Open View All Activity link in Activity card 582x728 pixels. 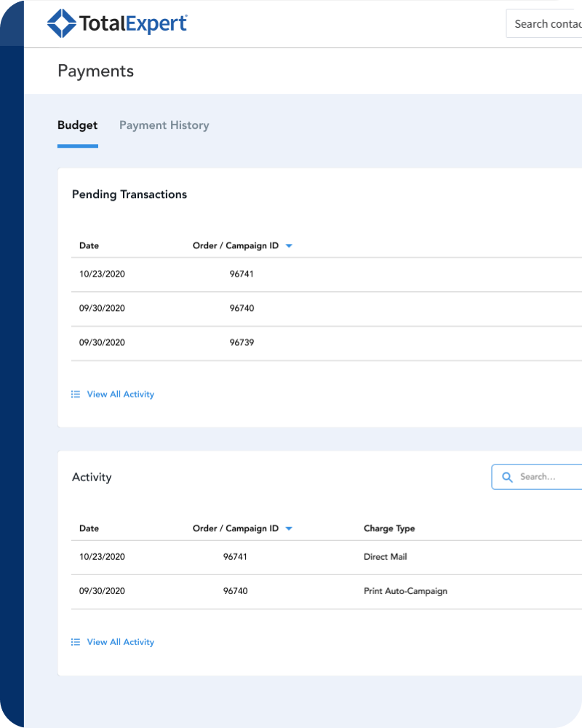120,642
